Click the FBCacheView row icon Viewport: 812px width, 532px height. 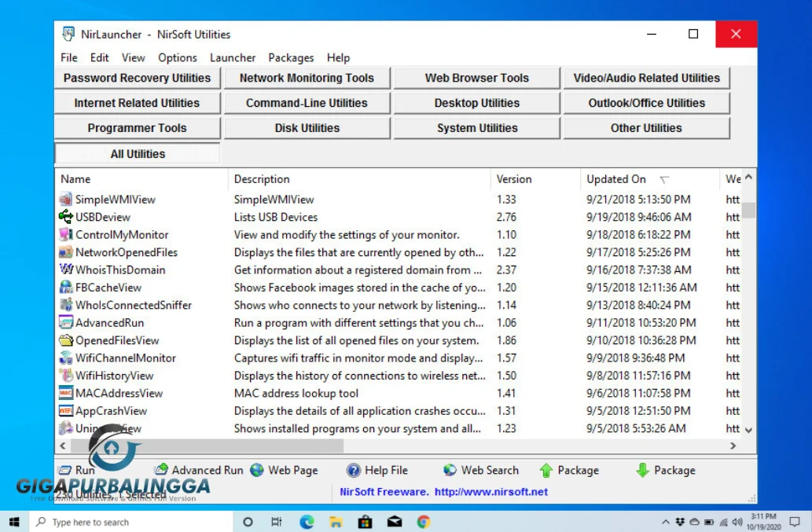[x=66, y=288]
